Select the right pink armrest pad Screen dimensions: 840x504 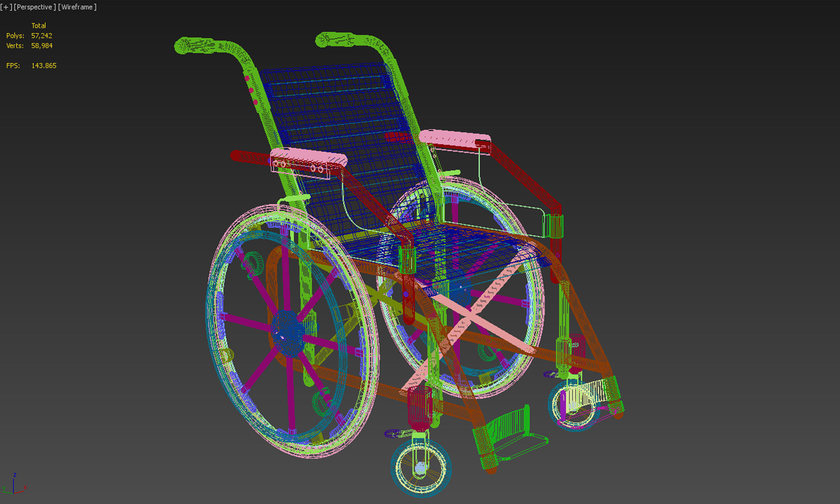click(454, 138)
